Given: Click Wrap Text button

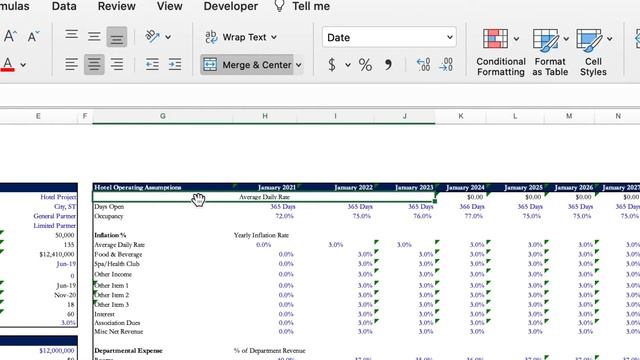Looking at the screenshot, I should tap(236, 37).
